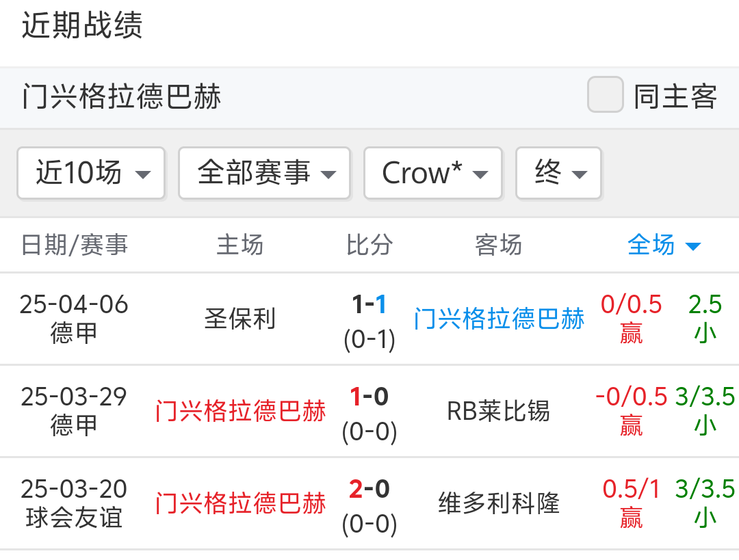Open 1-0 score of RB莱比锡 match
The width and height of the screenshot is (739, 560).
369,397
